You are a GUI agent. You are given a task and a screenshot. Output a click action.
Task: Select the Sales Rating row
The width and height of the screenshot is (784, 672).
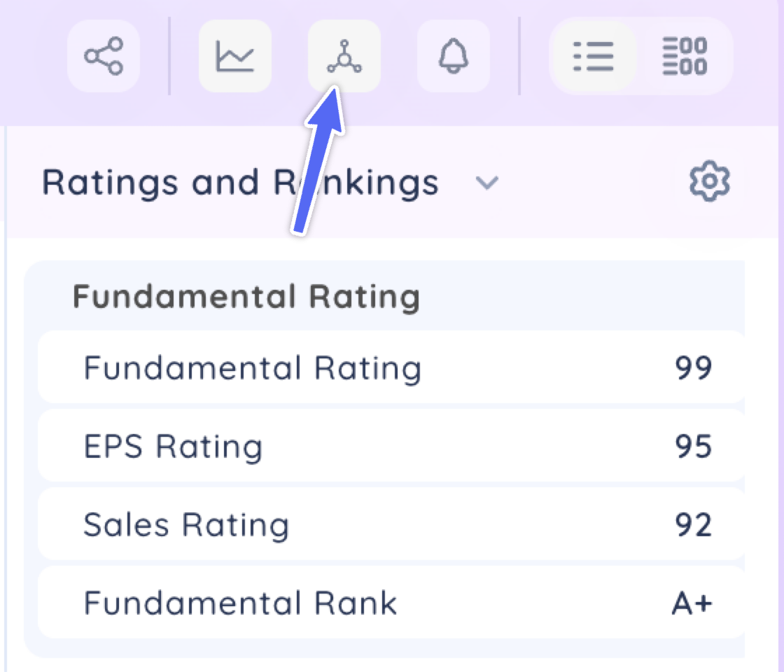pos(391,524)
